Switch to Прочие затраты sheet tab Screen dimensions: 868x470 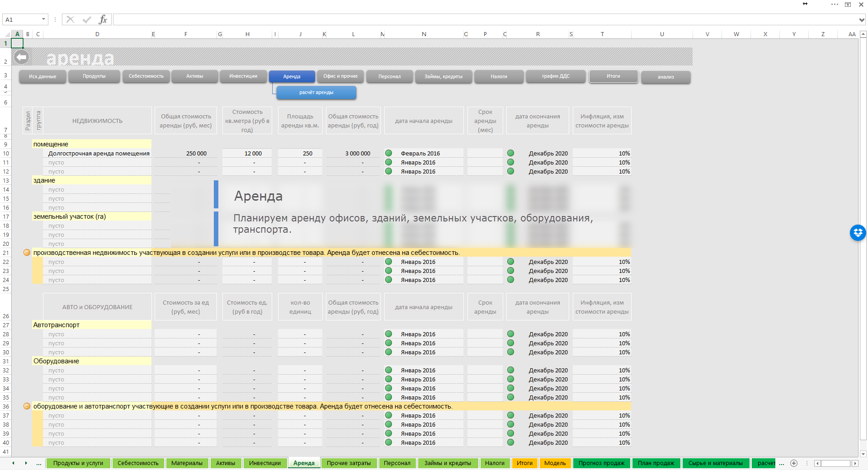click(349, 463)
